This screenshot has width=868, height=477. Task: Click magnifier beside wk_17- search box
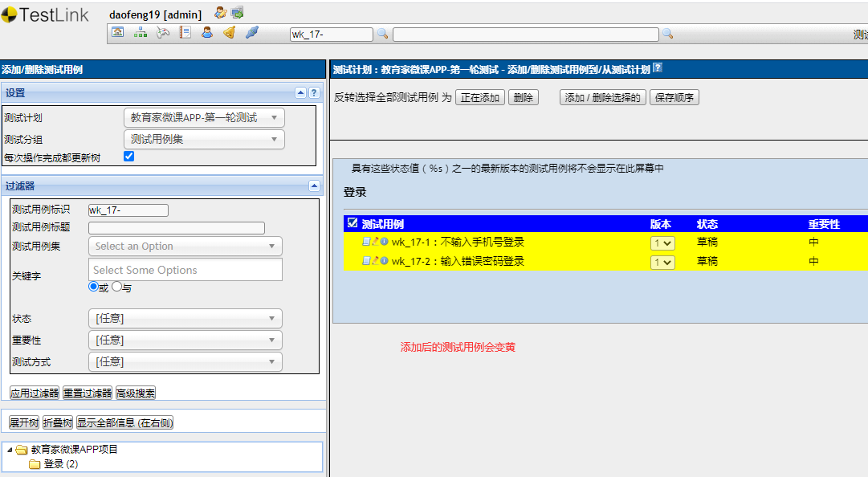coord(382,34)
